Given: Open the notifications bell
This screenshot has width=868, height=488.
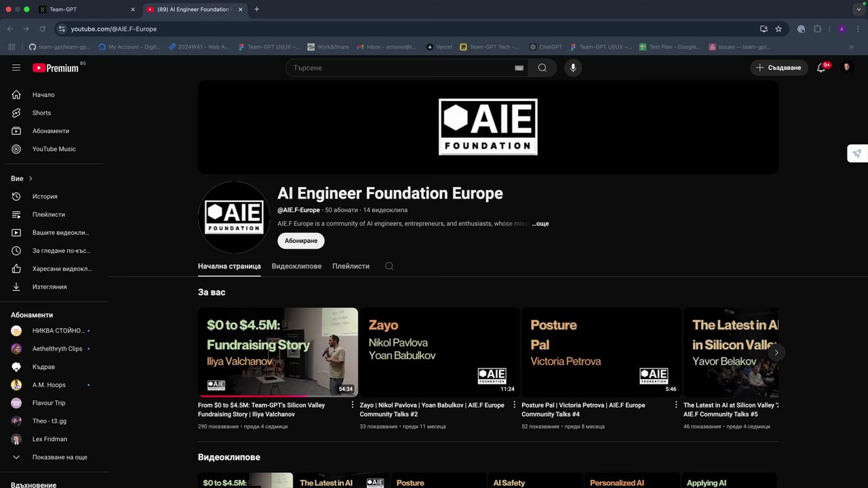Looking at the screenshot, I should pyautogui.click(x=821, y=68).
